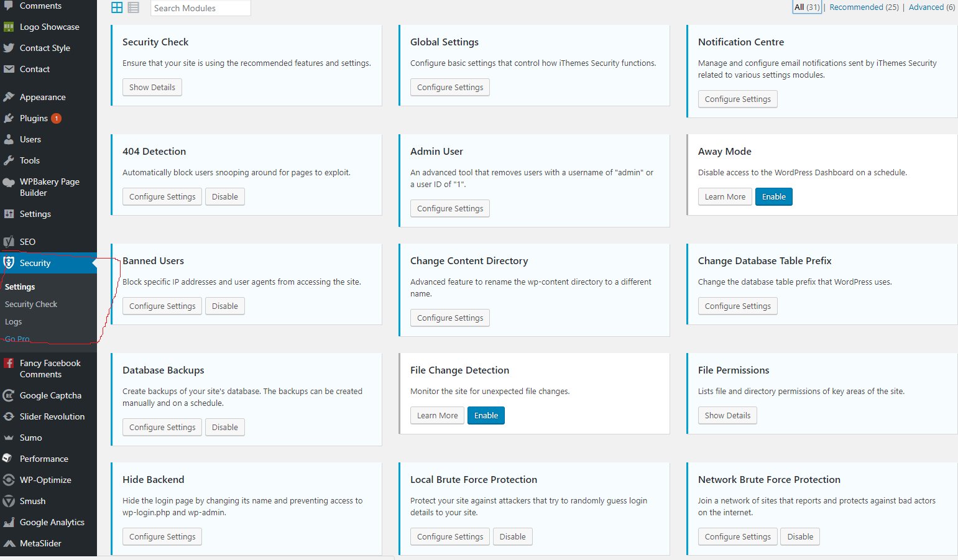The height and width of the screenshot is (560, 958).
Task: Show Details for File Permissions
Action: point(727,416)
